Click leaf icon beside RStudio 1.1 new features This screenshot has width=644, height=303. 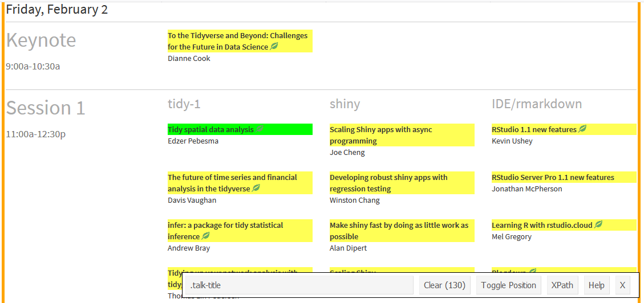pyautogui.click(x=582, y=129)
